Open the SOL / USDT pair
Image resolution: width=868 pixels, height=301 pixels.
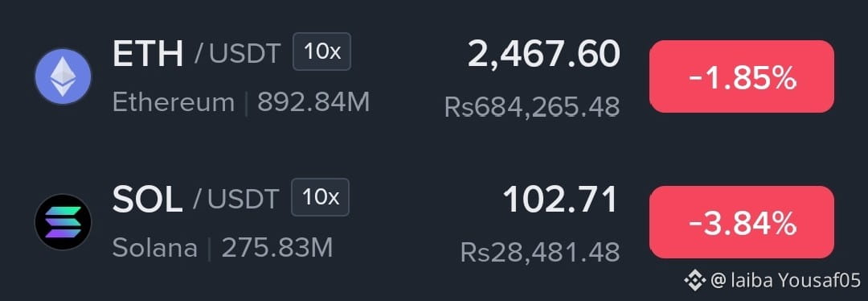[x=195, y=199]
